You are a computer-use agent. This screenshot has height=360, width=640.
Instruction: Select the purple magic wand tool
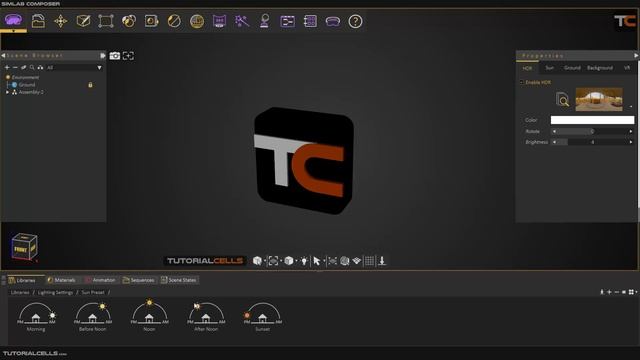click(x=242, y=21)
